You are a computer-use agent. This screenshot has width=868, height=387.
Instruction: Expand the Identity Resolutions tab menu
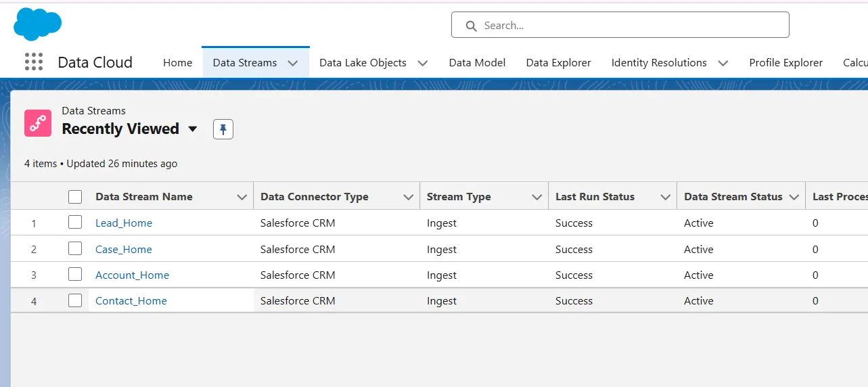(x=723, y=63)
